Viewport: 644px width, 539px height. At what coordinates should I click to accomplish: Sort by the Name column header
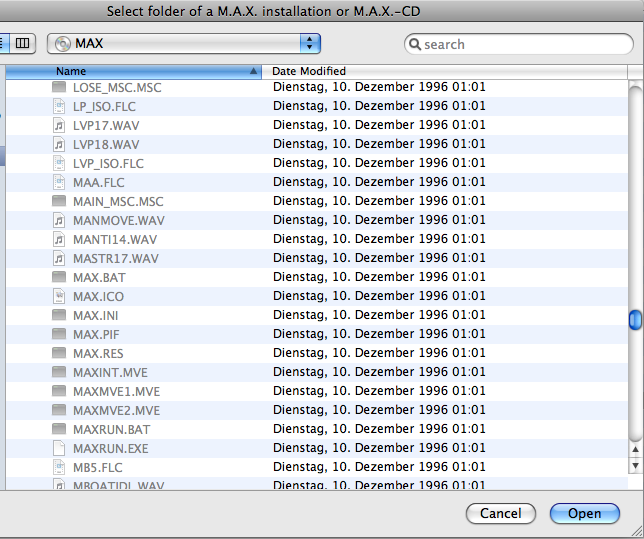click(x=133, y=71)
